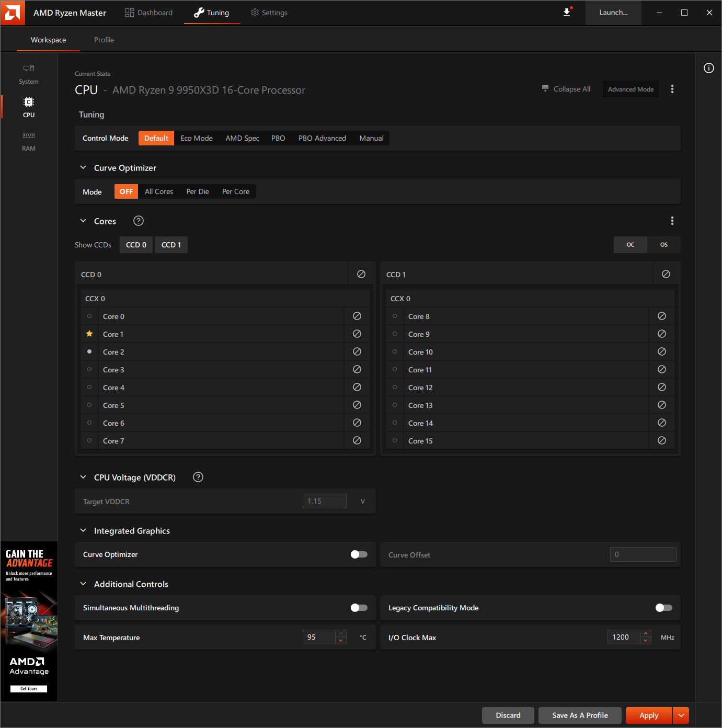Open the Cores three-dot options menu
722x728 pixels.
(x=672, y=221)
